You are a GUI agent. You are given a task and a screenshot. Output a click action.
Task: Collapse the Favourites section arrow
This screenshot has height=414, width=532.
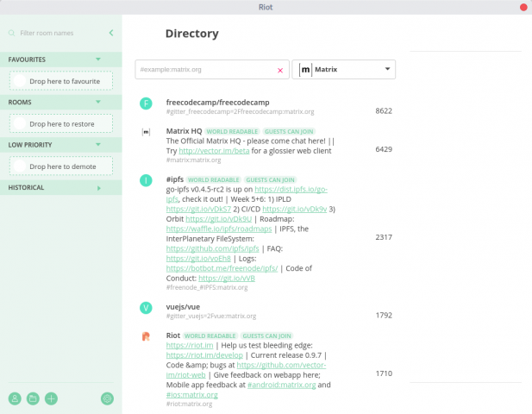[x=98, y=60]
